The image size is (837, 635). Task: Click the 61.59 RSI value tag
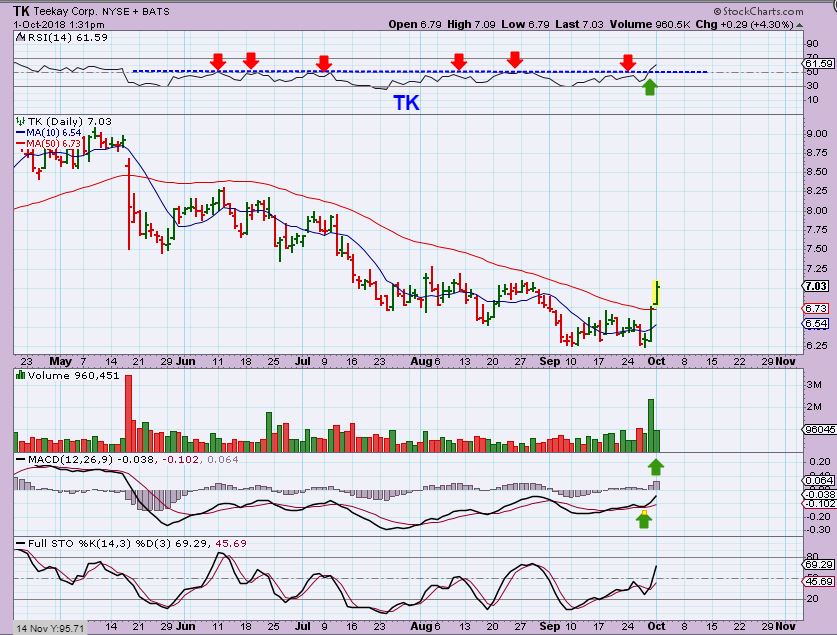pos(818,64)
